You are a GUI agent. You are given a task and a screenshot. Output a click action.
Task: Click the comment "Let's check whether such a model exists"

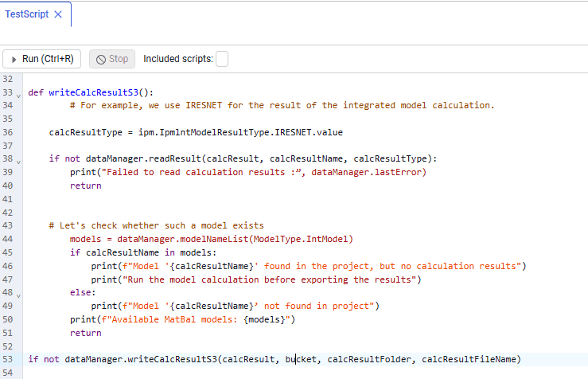[157, 225]
